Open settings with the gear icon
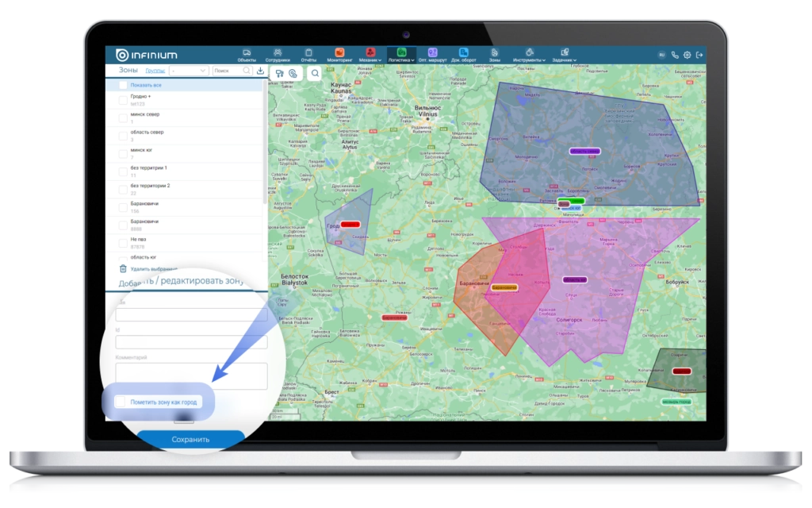 pyautogui.click(x=688, y=55)
